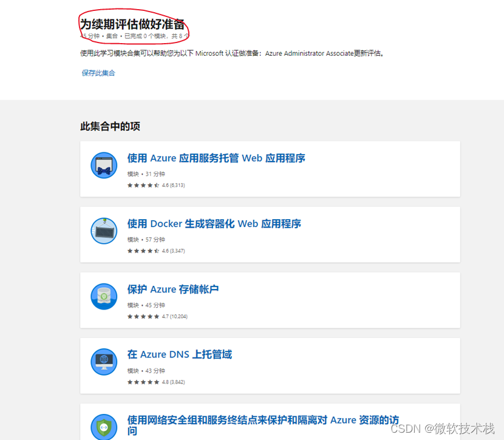
Task: Open 保护 Azure 存储帐户 module
Action: [x=173, y=289]
